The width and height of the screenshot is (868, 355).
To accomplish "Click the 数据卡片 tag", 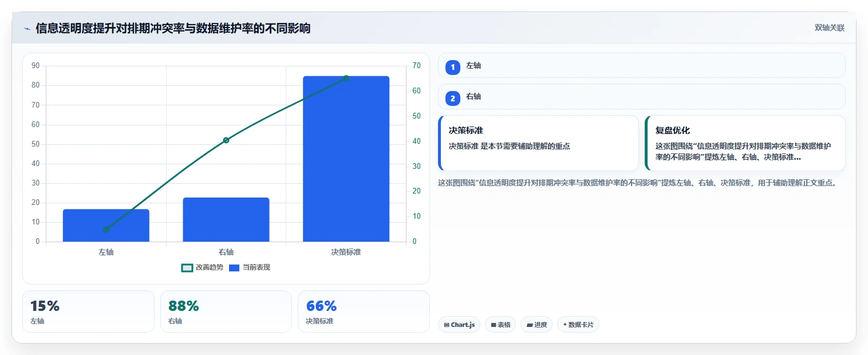I will (578, 325).
